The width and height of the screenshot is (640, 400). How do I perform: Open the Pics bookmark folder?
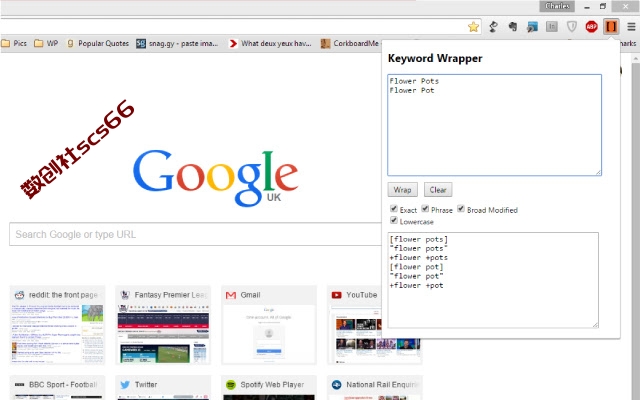(x=14, y=43)
